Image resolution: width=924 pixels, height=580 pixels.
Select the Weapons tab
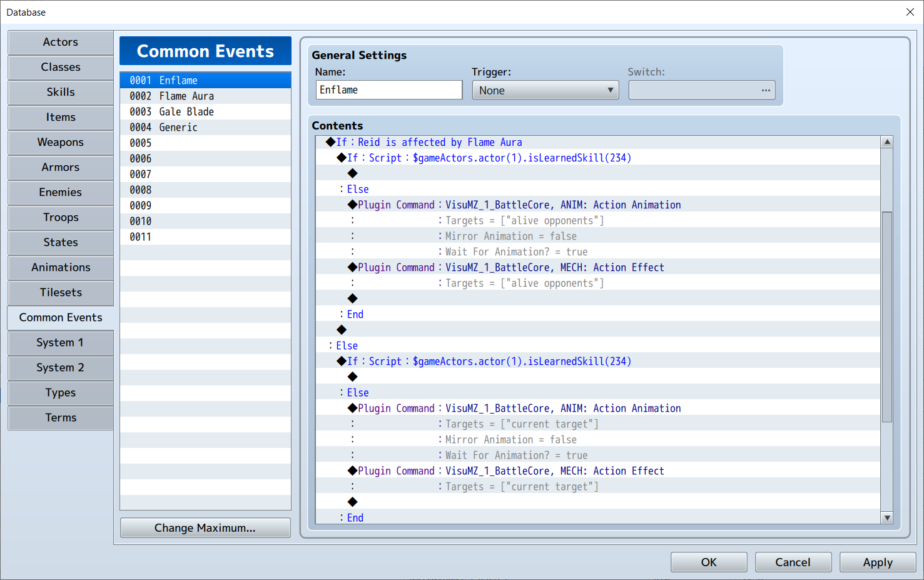(61, 143)
